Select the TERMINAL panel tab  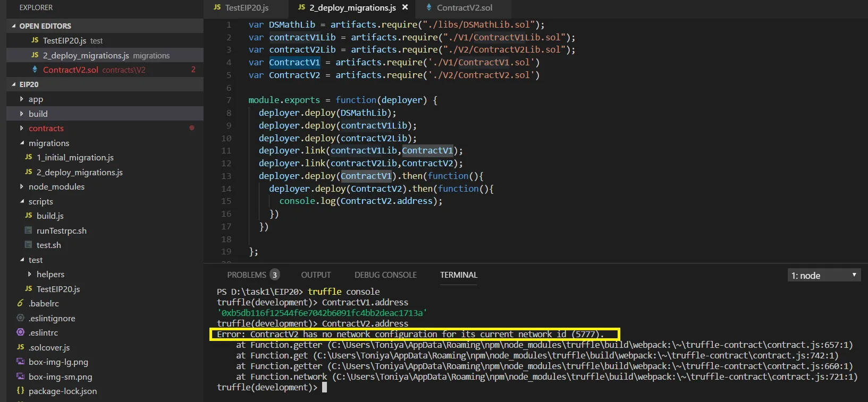pyautogui.click(x=459, y=275)
